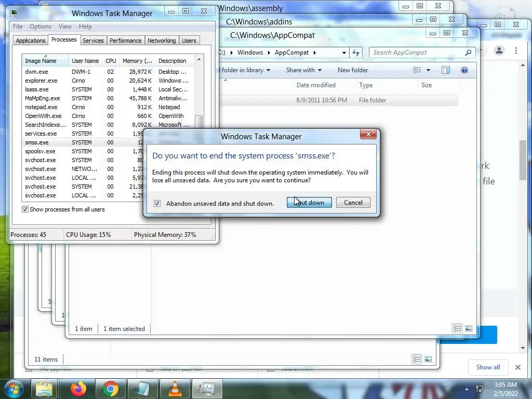532x399 pixels.
Task: Click the scroll up arrow in process list
Action: [x=199, y=59]
